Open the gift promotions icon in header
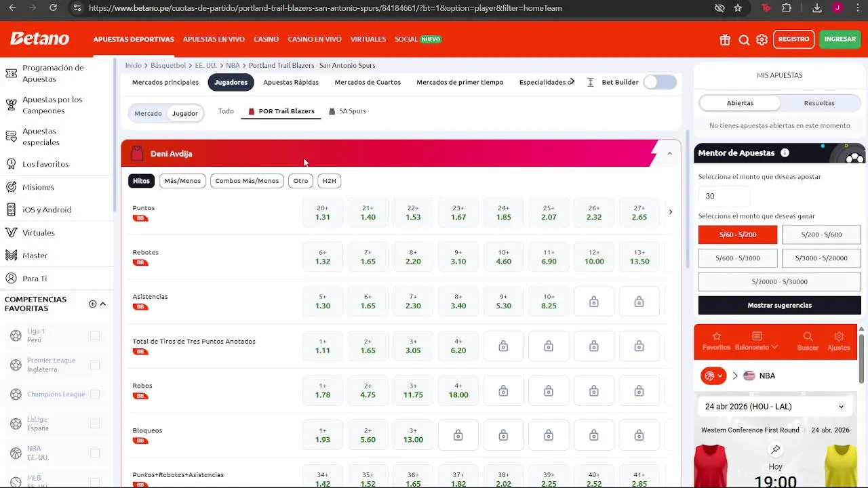868x488 pixels. (x=725, y=39)
